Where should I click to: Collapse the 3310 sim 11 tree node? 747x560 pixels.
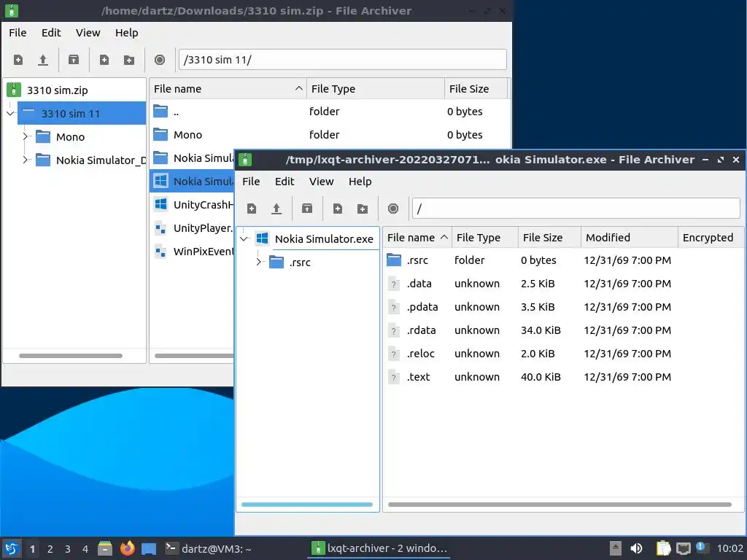point(10,113)
